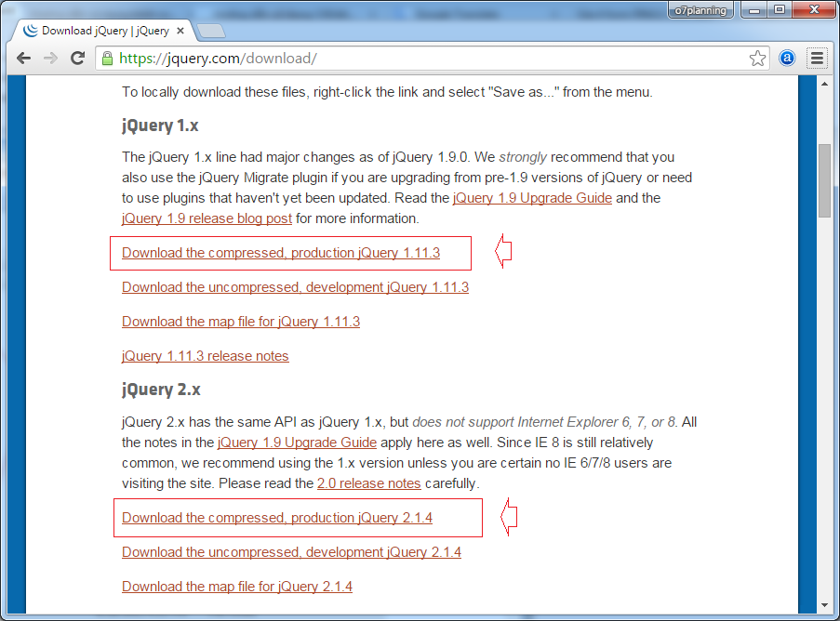Image resolution: width=840 pixels, height=621 pixels.
Task: Open jQuery 1.9 Upgrade Guide link in 2.x section
Action: 297,443
